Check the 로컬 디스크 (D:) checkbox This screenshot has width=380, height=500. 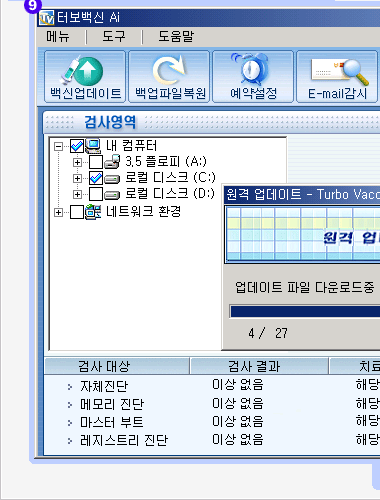pos(96,194)
